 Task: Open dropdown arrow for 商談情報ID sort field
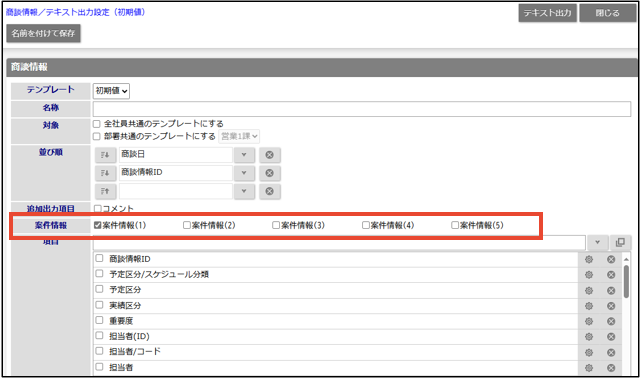coord(244,173)
